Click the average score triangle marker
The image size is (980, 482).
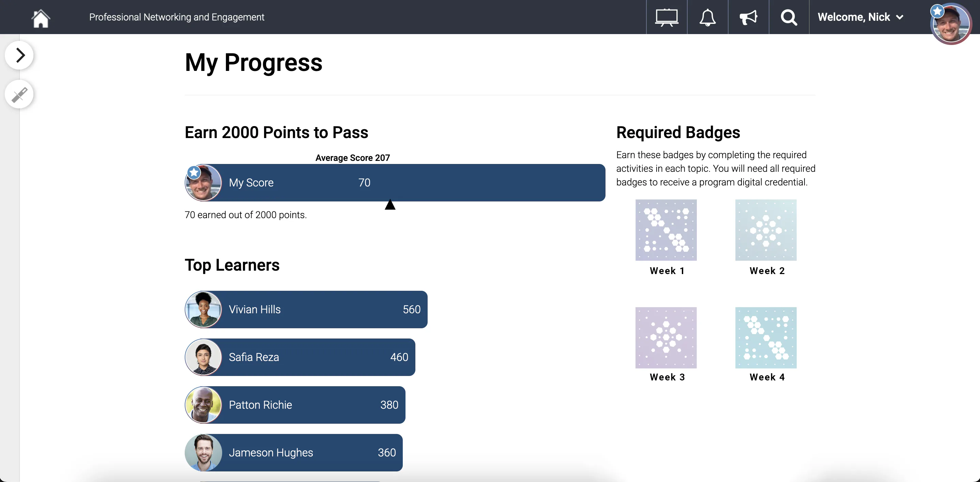point(390,205)
